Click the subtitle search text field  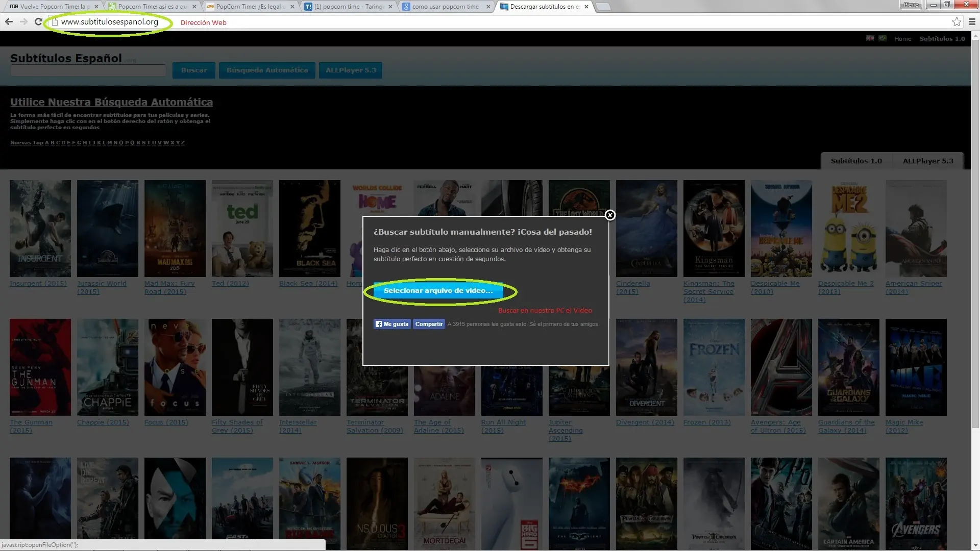coord(88,70)
